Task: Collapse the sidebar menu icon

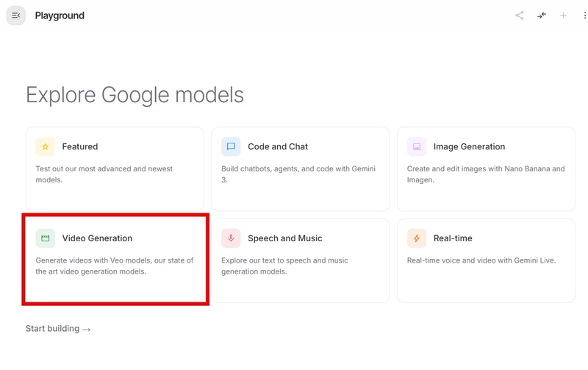Action: tap(15, 15)
